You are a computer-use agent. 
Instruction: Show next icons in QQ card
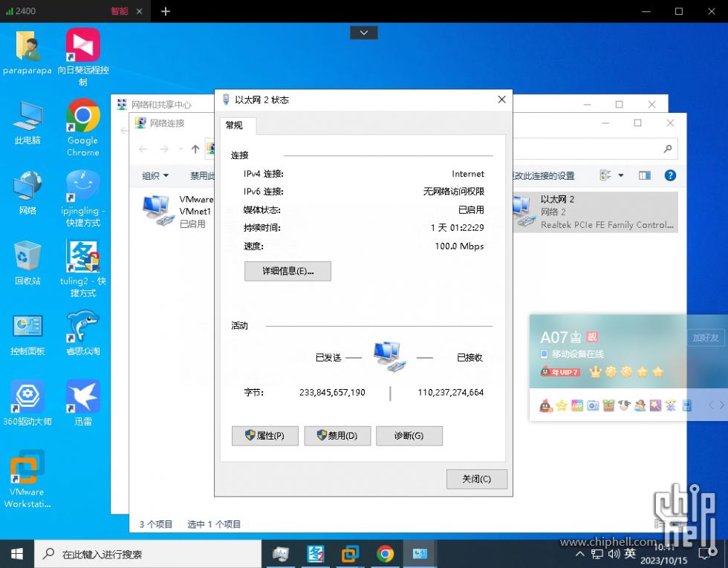(x=722, y=405)
